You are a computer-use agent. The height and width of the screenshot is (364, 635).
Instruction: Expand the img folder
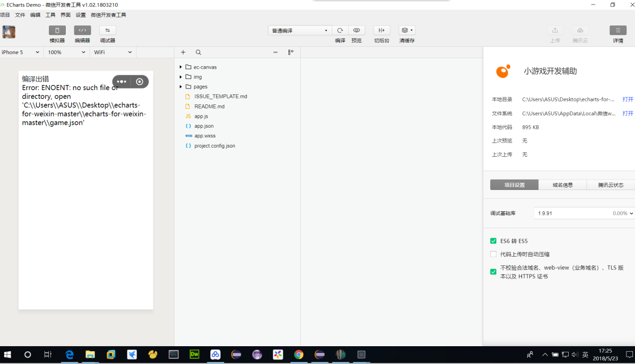[180, 77]
